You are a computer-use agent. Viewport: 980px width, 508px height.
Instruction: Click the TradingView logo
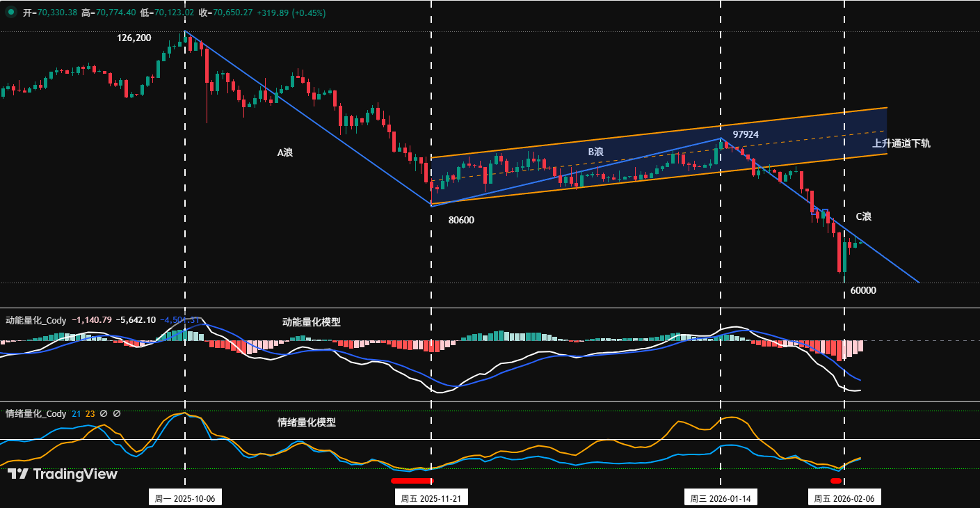(x=63, y=474)
